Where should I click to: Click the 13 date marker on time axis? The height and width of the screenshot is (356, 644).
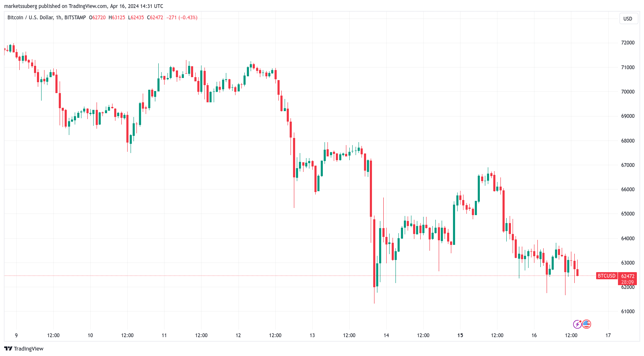312,335
